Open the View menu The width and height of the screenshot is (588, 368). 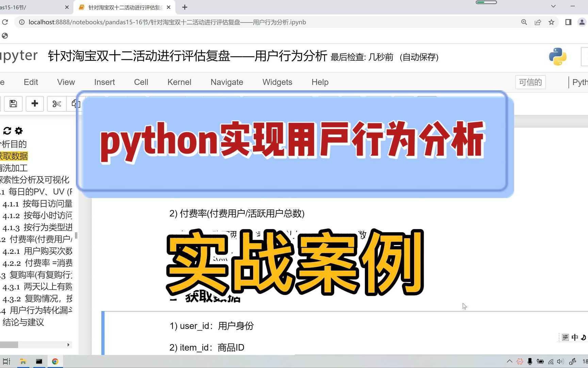[66, 82]
